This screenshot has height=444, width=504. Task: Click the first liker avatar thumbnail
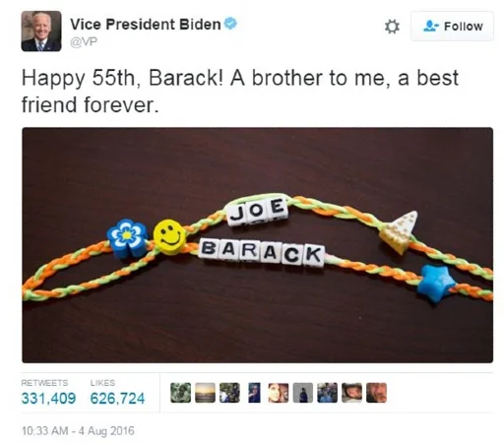click(x=180, y=393)
